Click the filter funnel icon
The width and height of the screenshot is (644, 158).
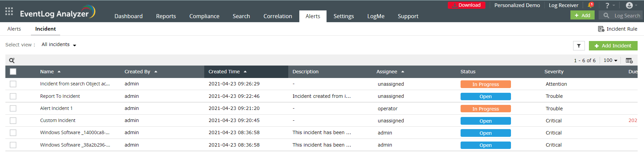[x=578, y=46]
